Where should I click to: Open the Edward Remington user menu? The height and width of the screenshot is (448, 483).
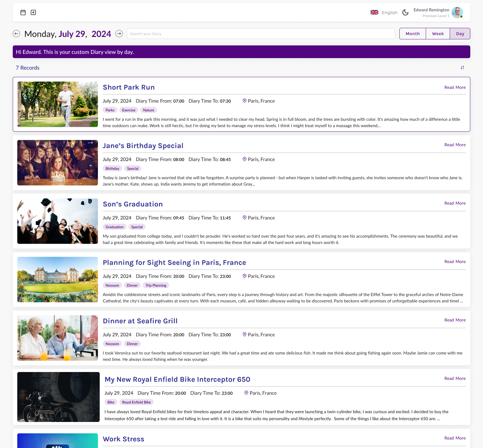(x=431, y=10)
